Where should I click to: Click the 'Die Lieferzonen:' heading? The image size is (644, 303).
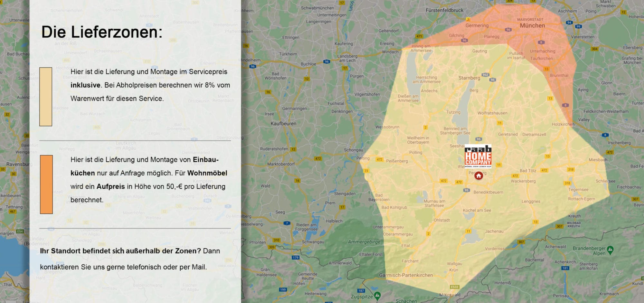102,32
